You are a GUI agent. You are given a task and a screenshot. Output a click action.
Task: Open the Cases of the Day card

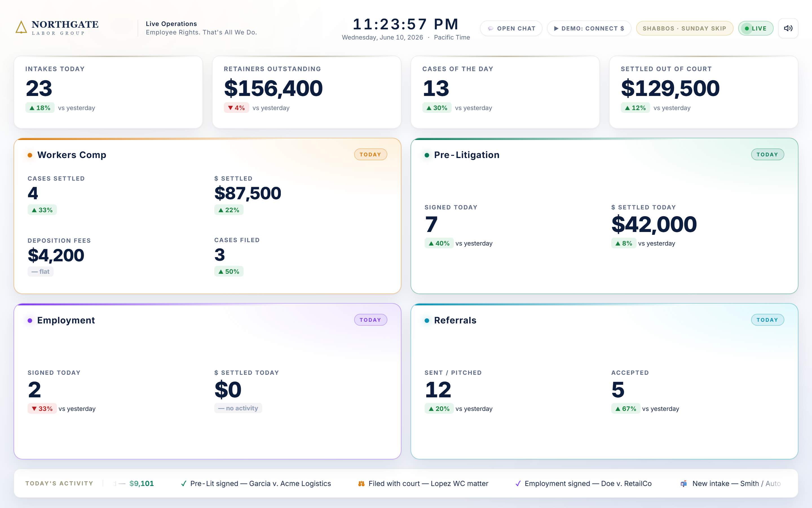pyautogui.click(x=505, y=92)
